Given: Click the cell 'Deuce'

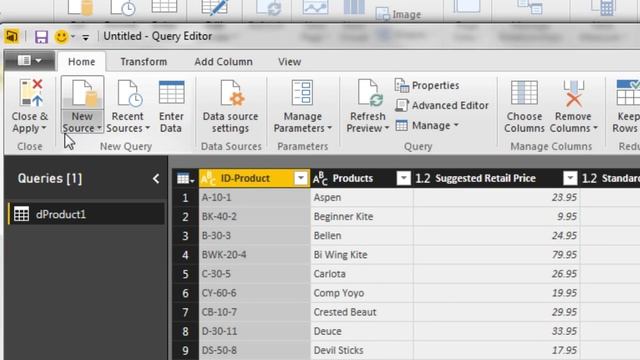Looking at the screenshot, I should coord(362,331).
